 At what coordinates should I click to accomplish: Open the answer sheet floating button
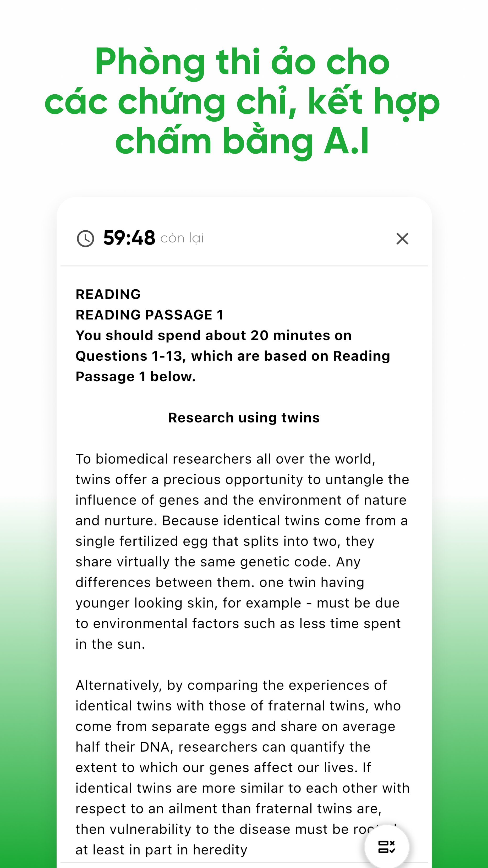pyautogui.click(x=387, y=847)
